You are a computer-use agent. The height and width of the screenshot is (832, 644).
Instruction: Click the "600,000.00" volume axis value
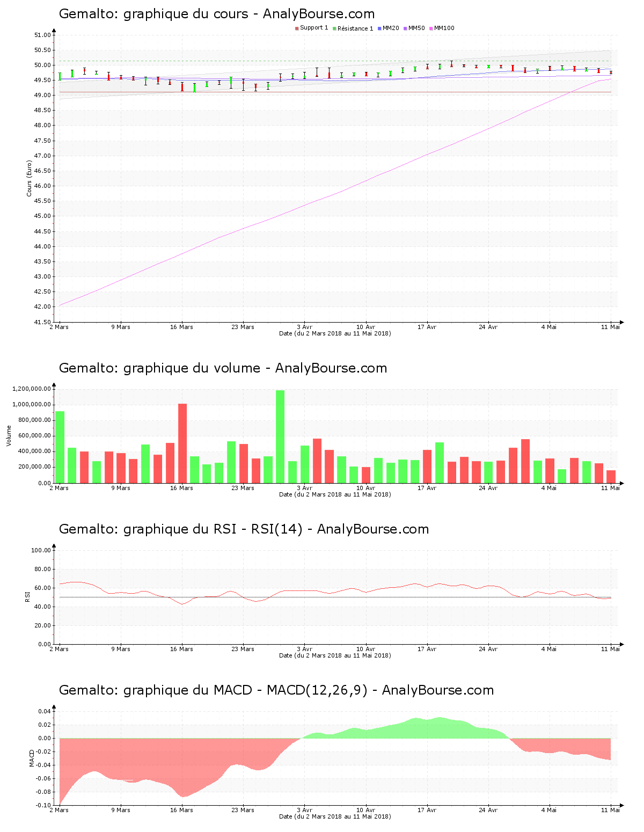[34, 435]
